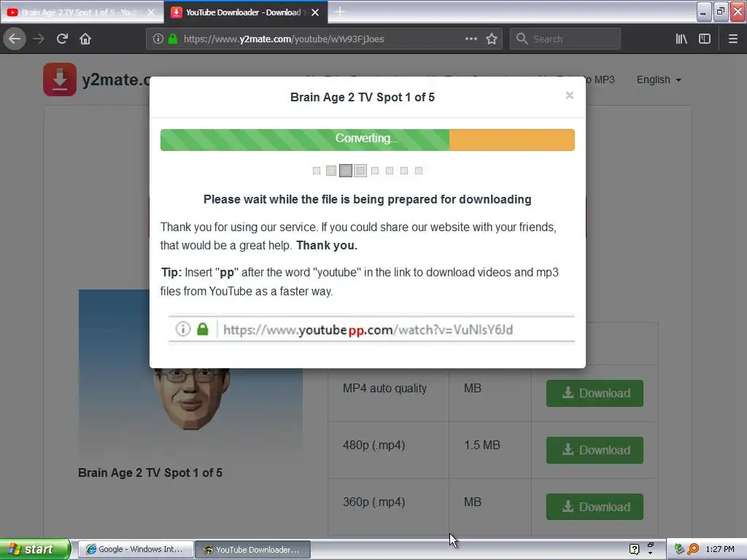Click the browser Search field
Viewport: 747px width, 560px height.
(x=565, y=39)
